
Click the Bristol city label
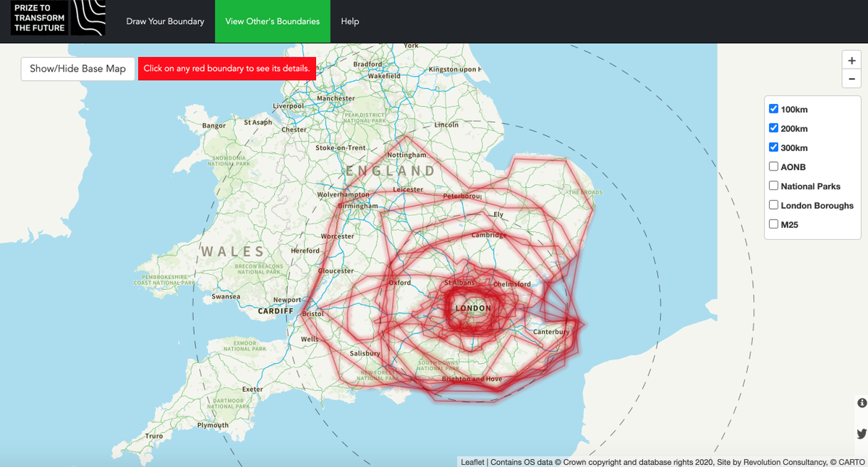point(313,314)
